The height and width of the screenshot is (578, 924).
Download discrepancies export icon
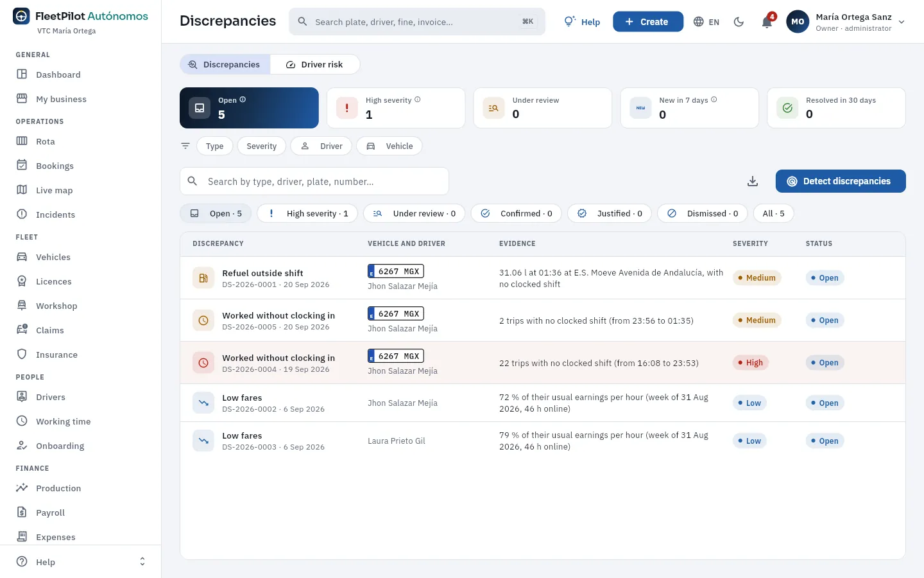(x=753, y=181)
